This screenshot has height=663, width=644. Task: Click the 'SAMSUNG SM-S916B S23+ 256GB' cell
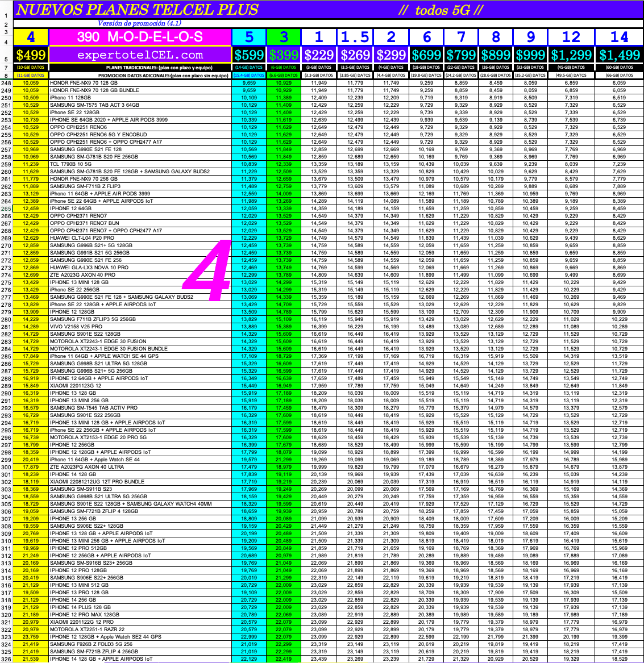140,563
